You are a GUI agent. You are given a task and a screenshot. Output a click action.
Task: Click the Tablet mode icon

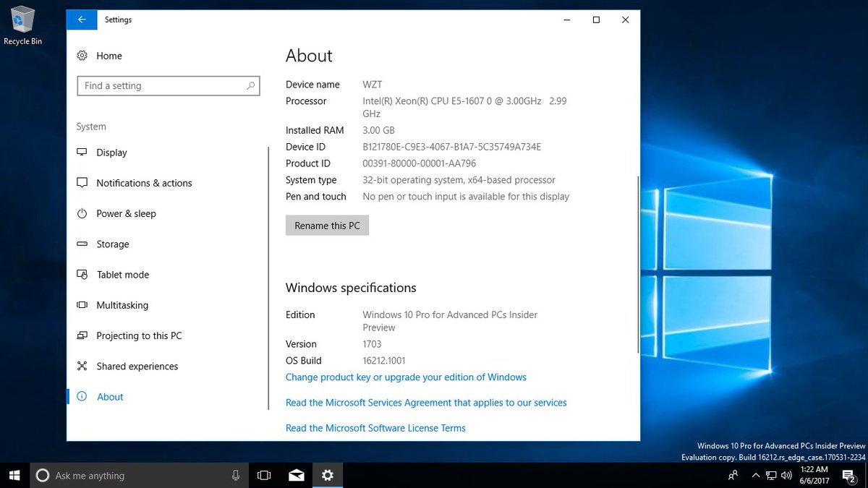(x=82, y=275)
